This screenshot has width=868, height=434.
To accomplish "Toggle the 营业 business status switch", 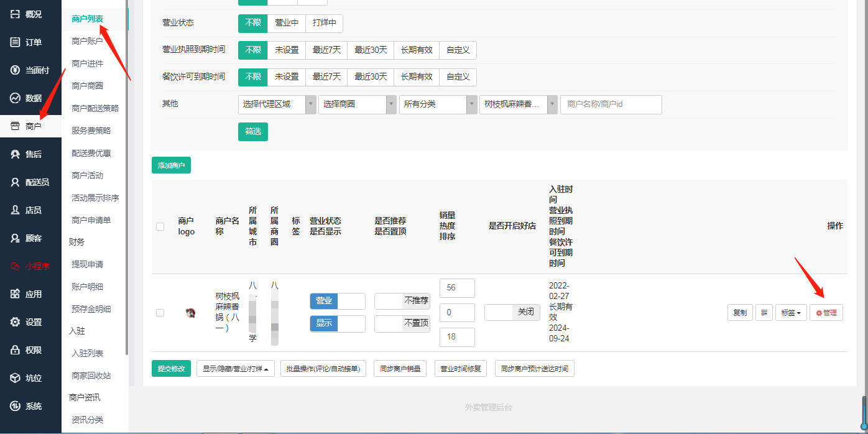I will point(337,301).
